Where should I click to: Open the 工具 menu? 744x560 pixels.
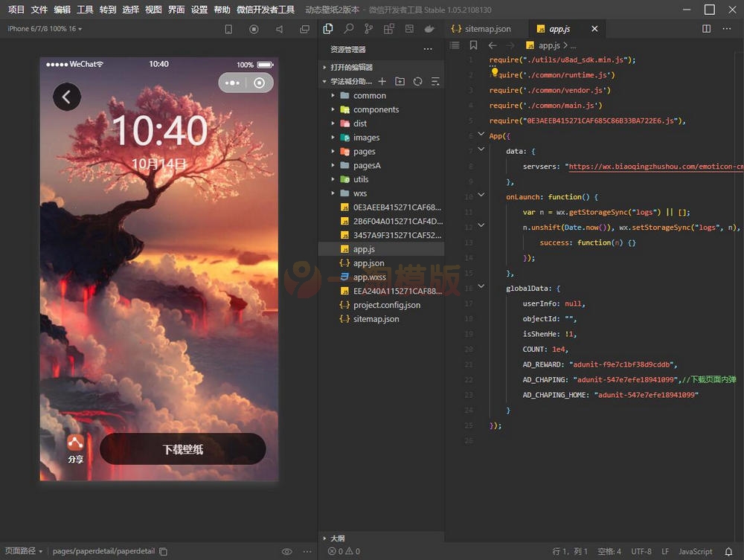point(86,10)
